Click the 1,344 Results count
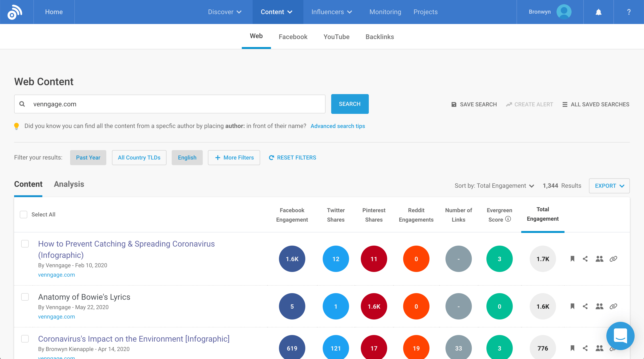 562,186
